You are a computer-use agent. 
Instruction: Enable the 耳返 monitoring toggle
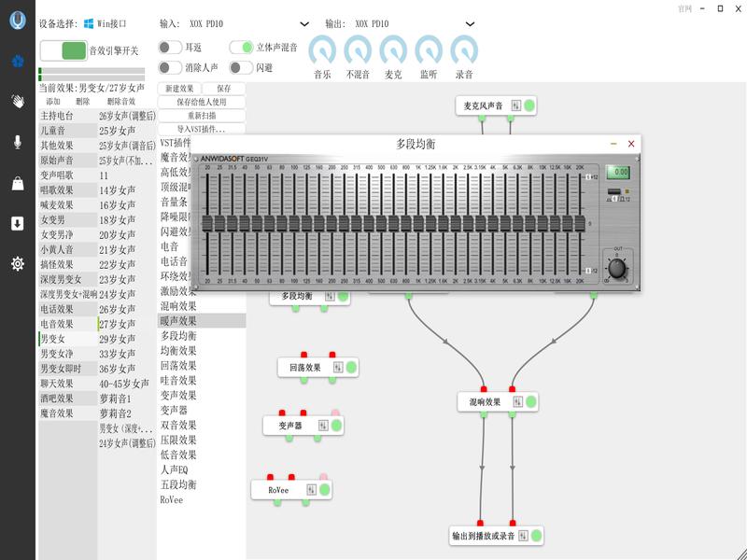point(169,47)
